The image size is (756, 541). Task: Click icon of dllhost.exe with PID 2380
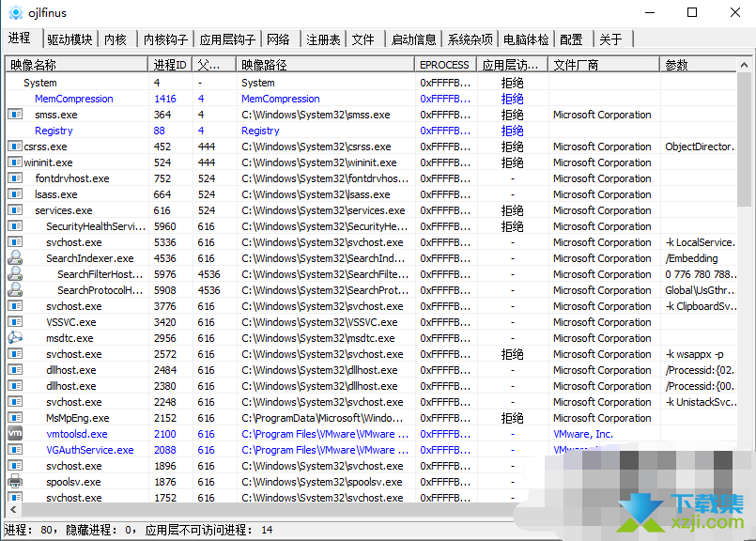[15, 385]
